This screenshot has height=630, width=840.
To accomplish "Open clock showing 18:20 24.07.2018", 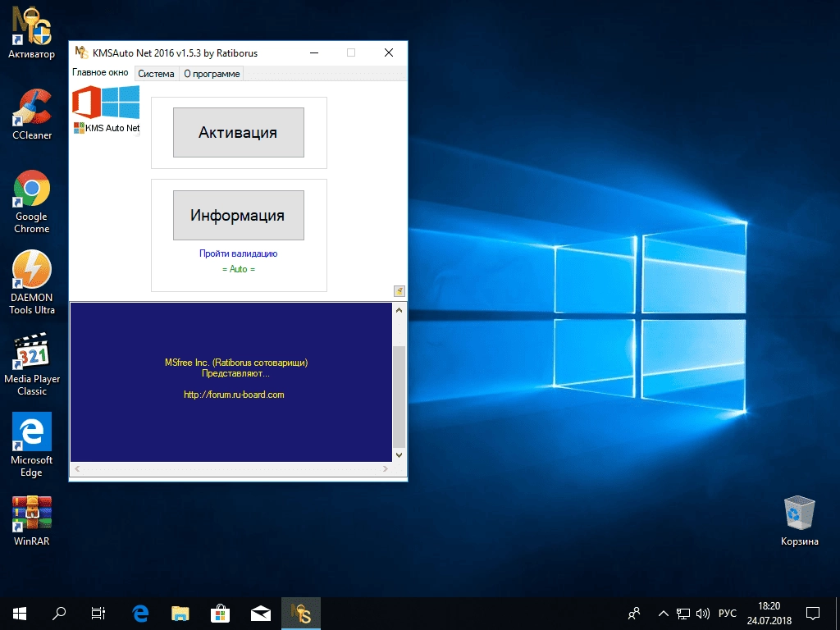I will 769,614.
